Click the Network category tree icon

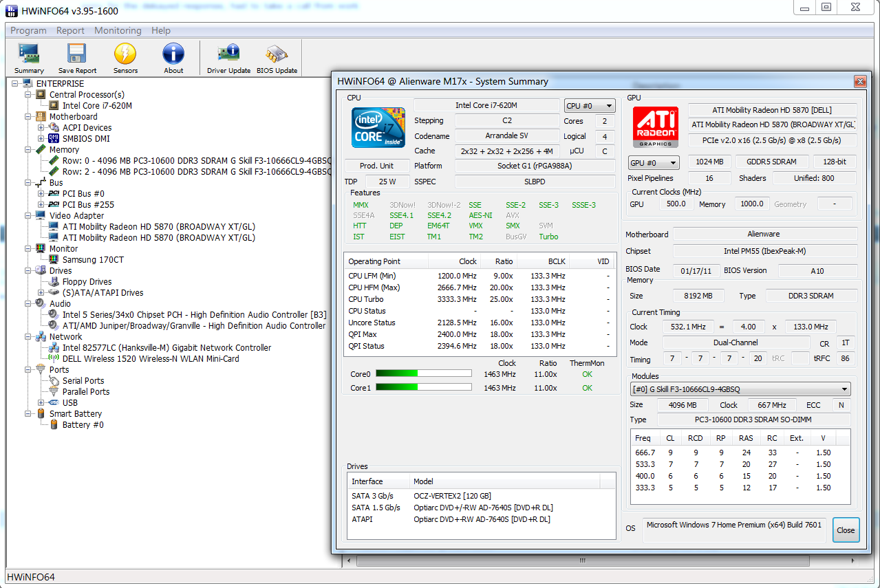(41, 336)
